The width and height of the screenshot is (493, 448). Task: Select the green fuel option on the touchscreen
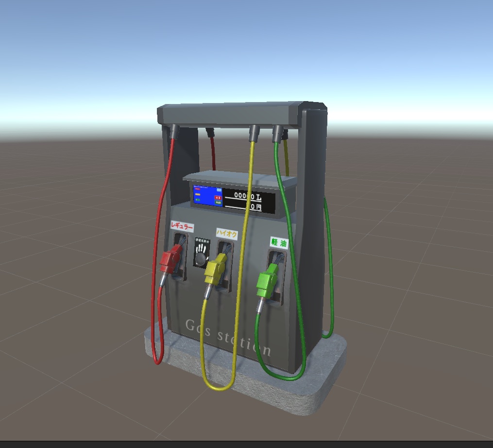coord(198,200)
